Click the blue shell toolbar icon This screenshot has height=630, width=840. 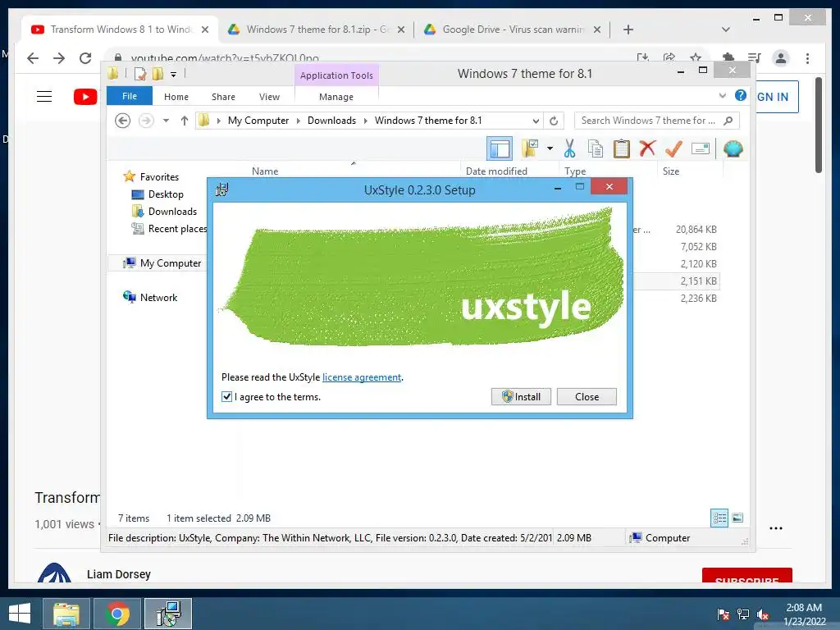(733, 148)
